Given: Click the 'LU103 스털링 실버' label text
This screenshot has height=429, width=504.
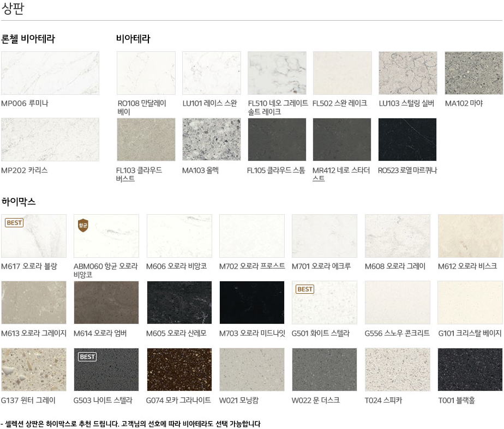Looking at the screenshot, I should click(406, 104).
